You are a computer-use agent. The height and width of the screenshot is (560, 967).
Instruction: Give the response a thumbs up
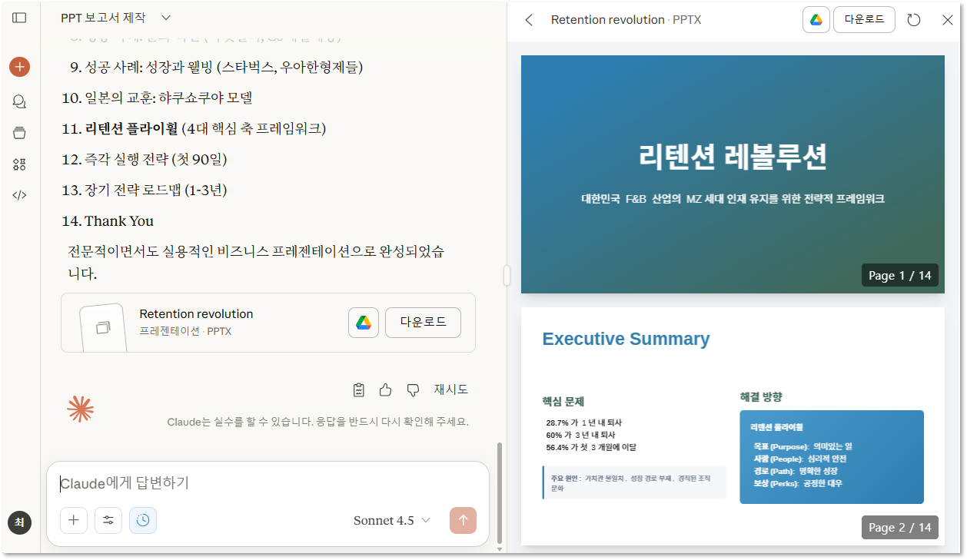[x=385, y=389]
